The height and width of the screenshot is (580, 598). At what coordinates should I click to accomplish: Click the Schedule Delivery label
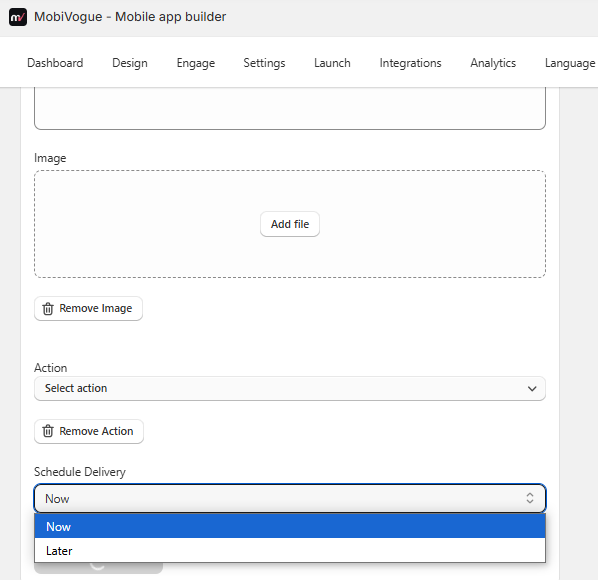point(80,472)
